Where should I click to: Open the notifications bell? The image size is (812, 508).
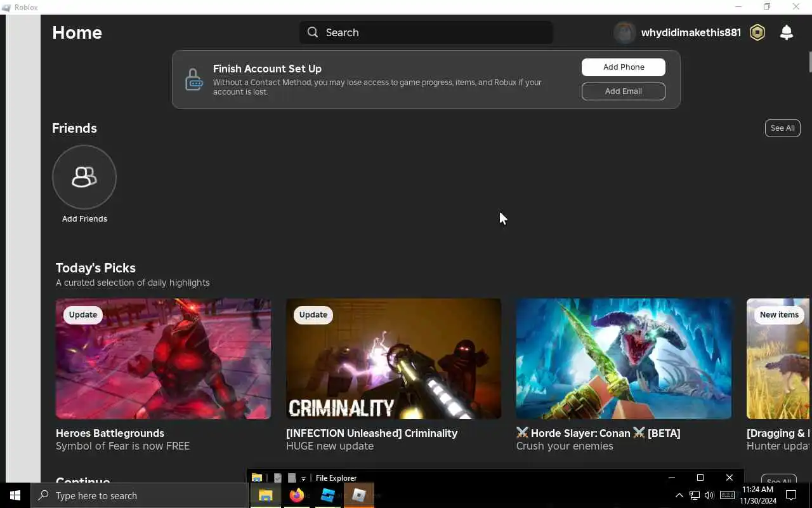(x=786, y=32)
